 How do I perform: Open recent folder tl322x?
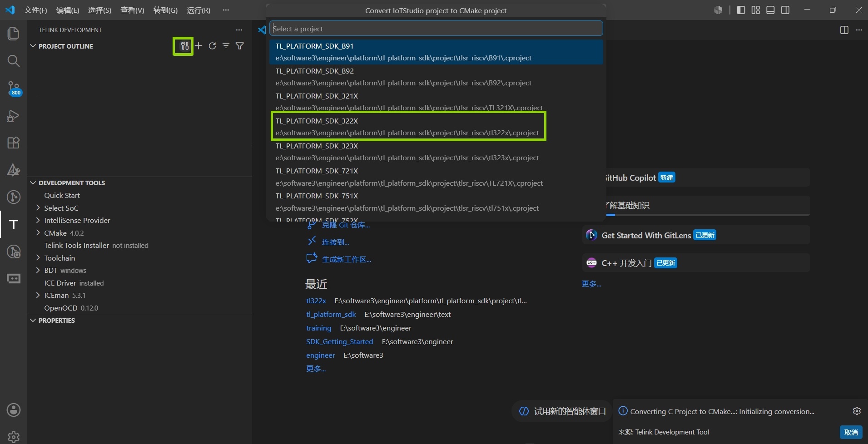point(316,301)
